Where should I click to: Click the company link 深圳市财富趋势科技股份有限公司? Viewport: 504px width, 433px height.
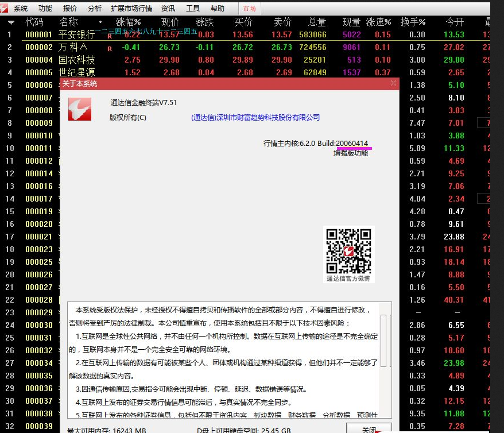(255, 118)
